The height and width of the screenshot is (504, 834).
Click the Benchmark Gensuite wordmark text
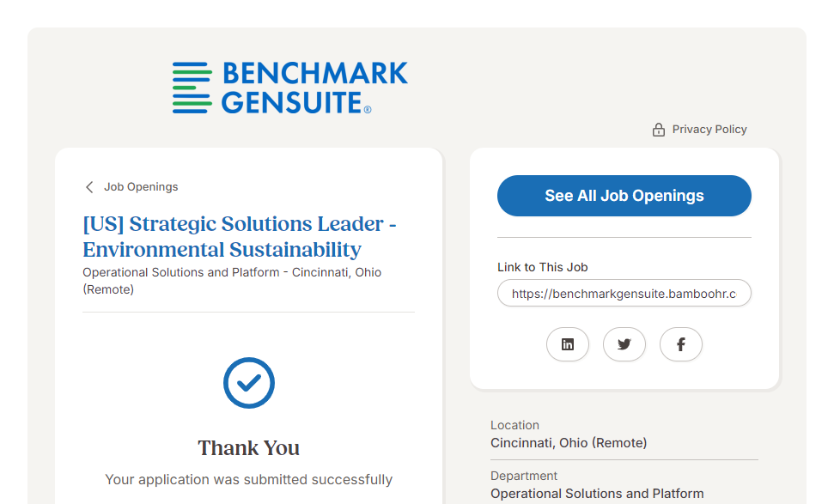[x=314, y=88]
